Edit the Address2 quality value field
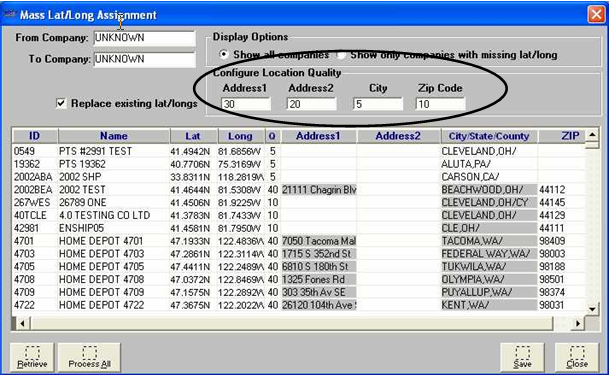Image resolution: width=609 pixels, height=375 pixels. 311,104
